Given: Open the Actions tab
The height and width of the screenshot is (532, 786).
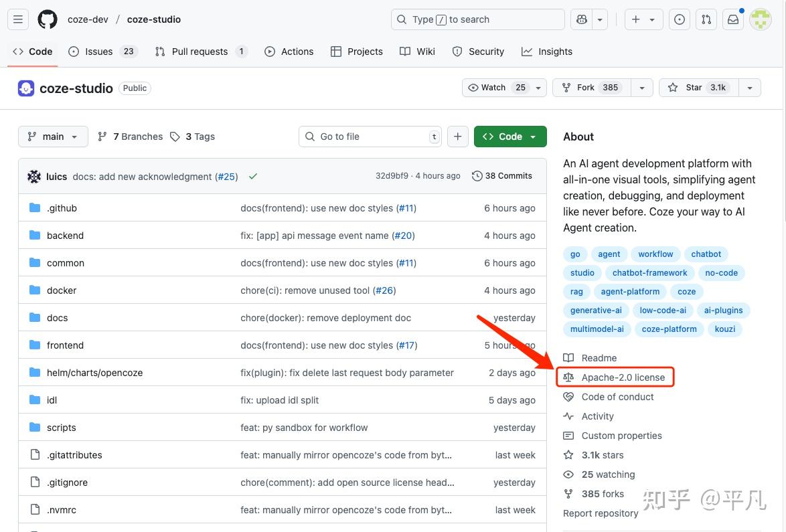Looking at the screenshot, I should tap(289, 52).
